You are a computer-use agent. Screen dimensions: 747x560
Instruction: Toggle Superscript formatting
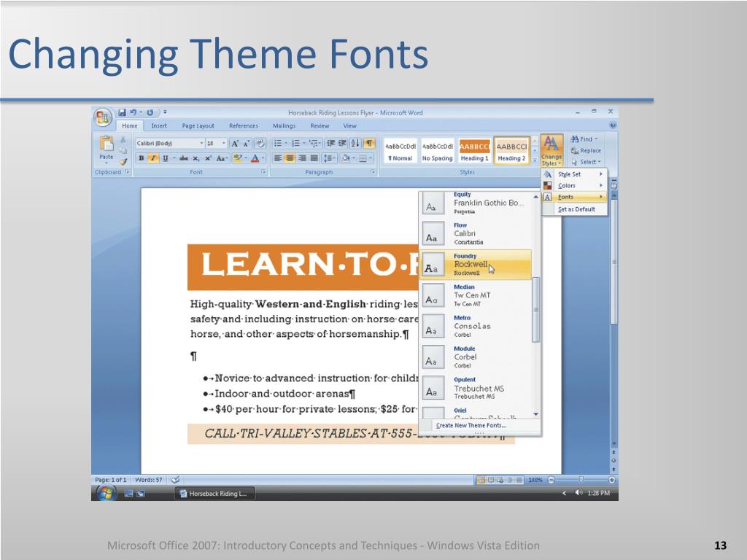[x=208, y=158]
